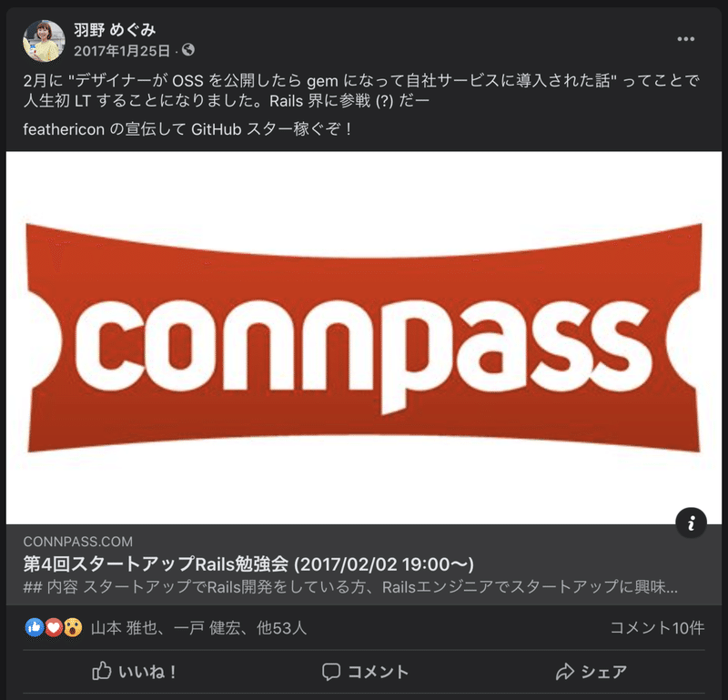Click the シェア share button label
The width and height of the screenshot is (728, 700).
point(603,672)
